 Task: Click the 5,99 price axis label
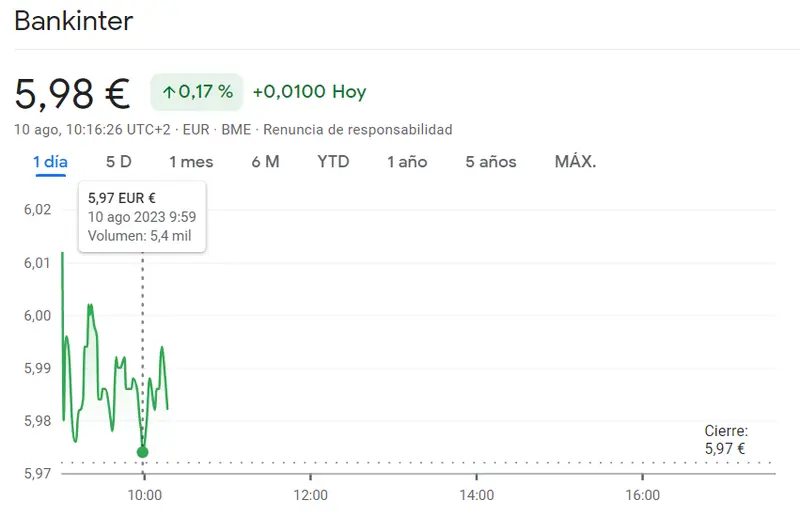coord(38,368)
